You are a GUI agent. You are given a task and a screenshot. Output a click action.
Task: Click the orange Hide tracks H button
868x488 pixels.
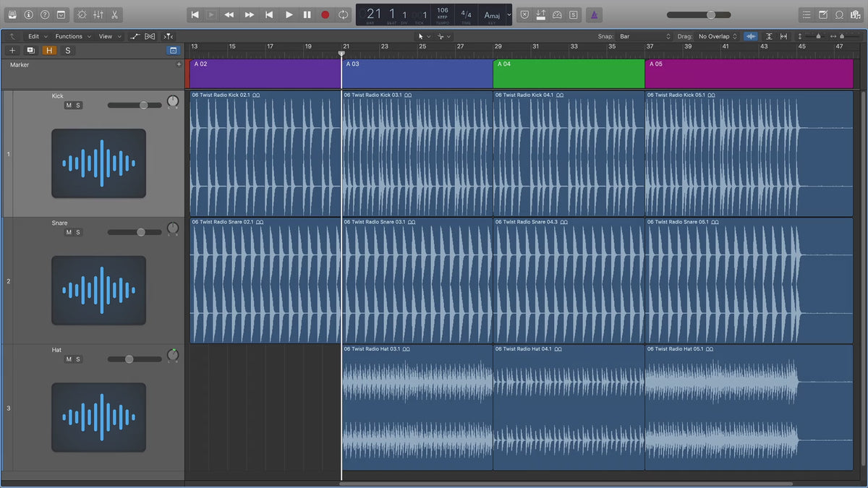click(49, 51)
